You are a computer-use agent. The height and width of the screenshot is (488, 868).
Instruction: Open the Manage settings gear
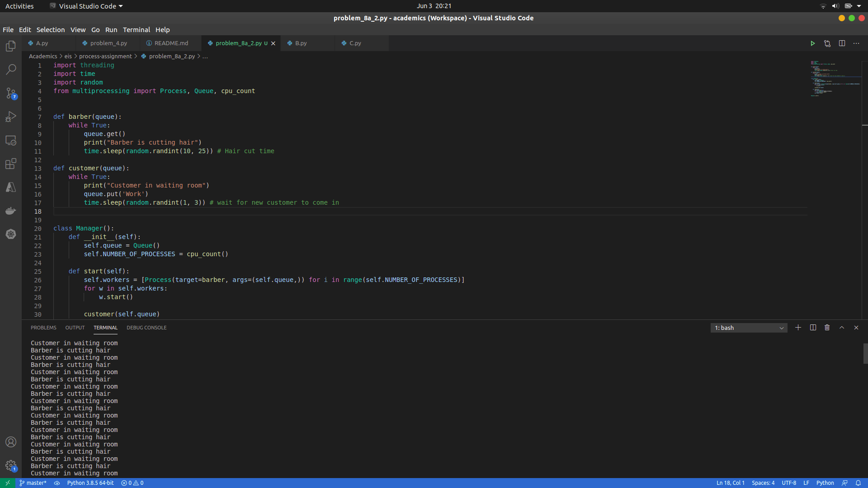(11, 465)
